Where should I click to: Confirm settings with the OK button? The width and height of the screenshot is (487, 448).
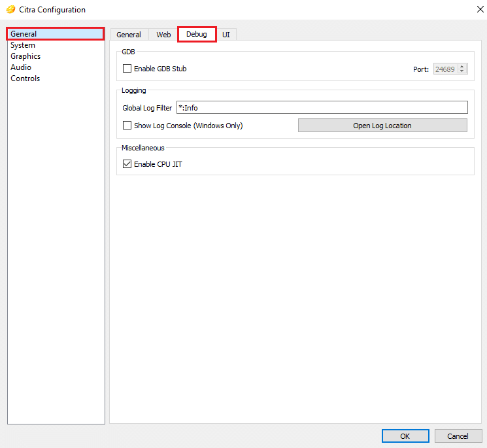pos(405,436)
